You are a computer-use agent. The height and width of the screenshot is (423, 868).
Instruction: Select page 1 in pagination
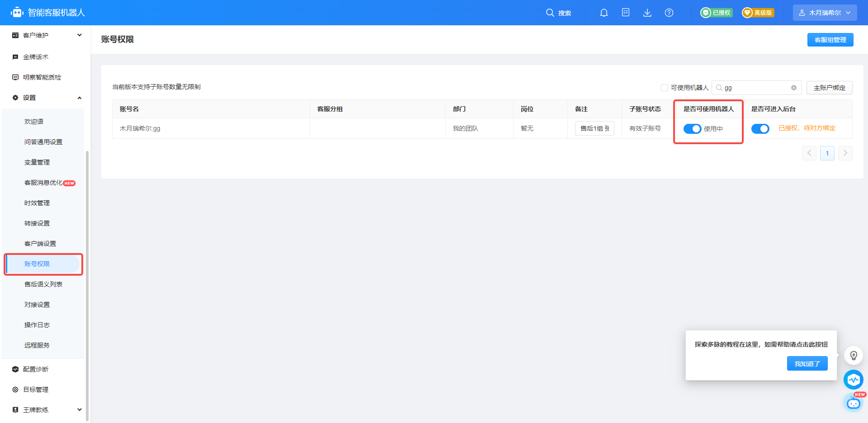[827, 153]
